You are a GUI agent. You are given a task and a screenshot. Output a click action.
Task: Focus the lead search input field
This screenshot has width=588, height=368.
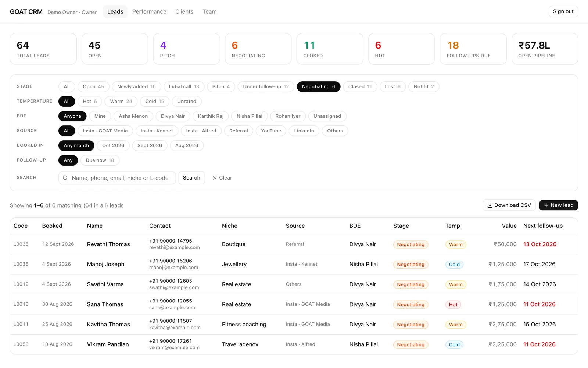117,178
